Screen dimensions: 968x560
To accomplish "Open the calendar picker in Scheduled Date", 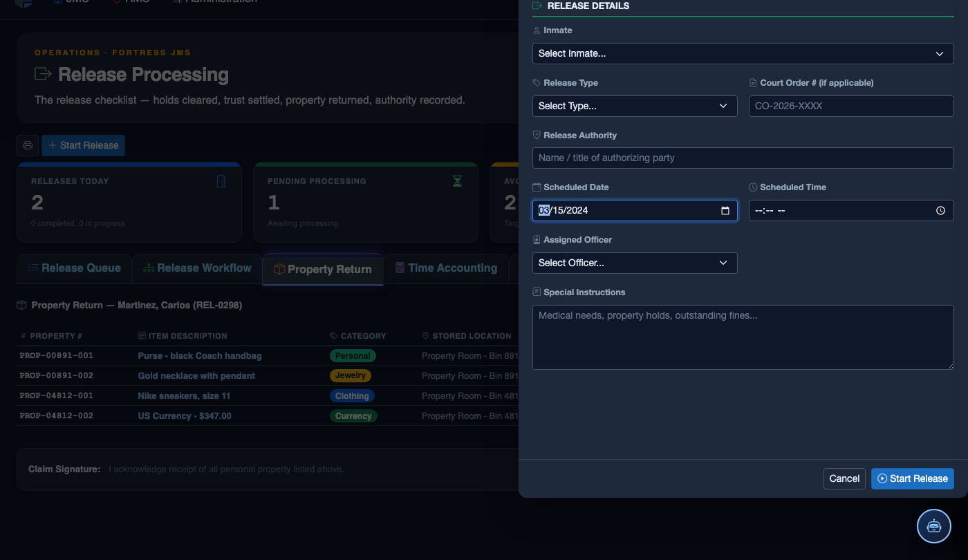I will 725,211.
